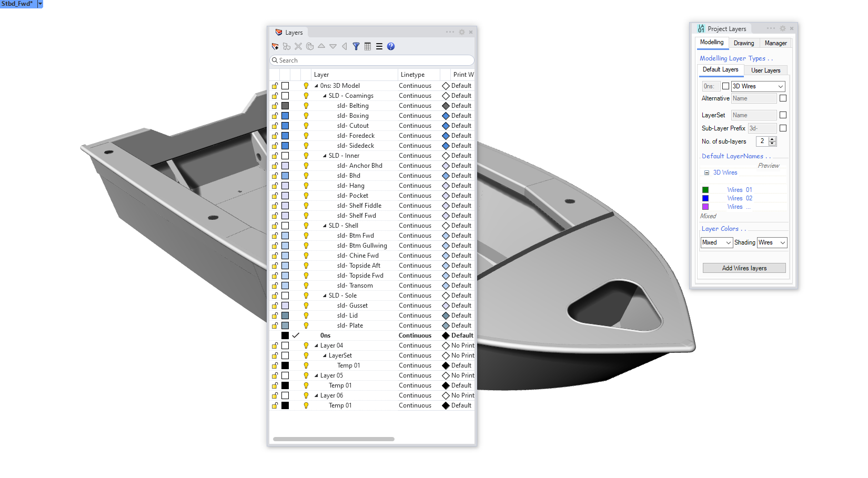Collapse the Layer 04 tree node
Screen dimensions: 868x478
[x=316, y=345]
